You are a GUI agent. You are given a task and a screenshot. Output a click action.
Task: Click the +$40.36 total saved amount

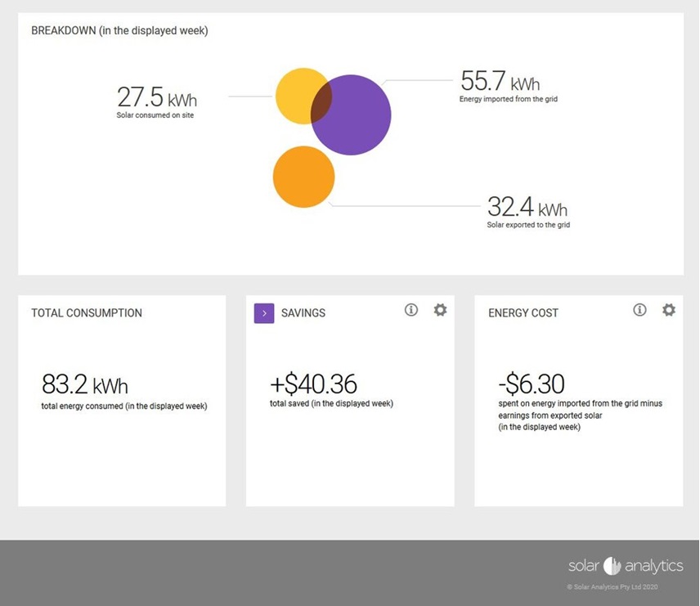tap(313, 384)
